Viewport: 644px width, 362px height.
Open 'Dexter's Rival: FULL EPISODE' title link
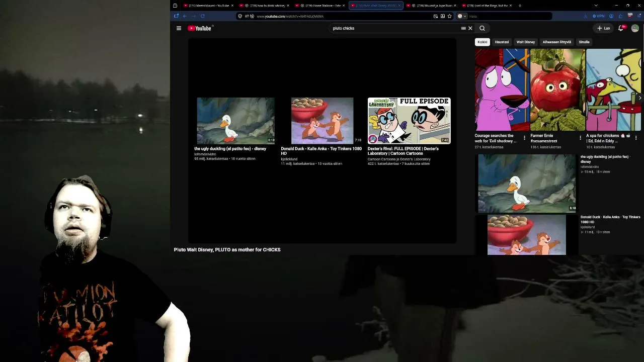403,151
